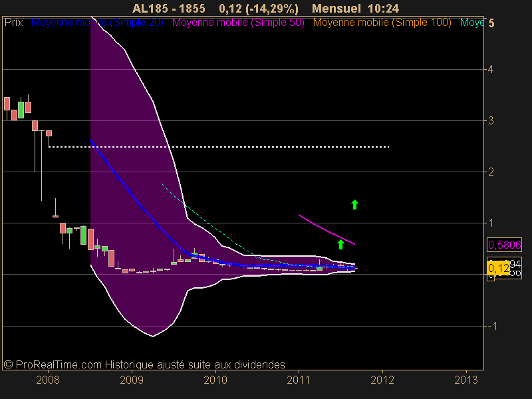Click the 10:24 time in header
Image resolution: width=532 pixels, height=399 pixels.
383,9
